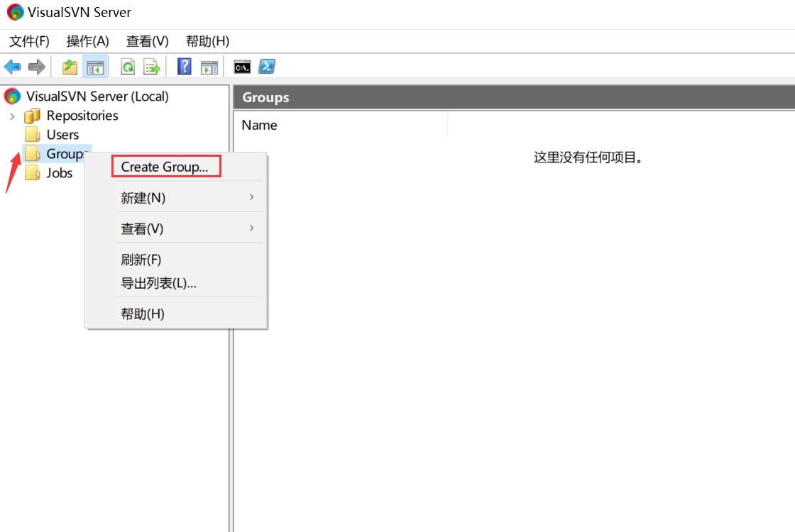Choose 帮助(H) in the context menu
Screen dimensions: 795x532
175,314
